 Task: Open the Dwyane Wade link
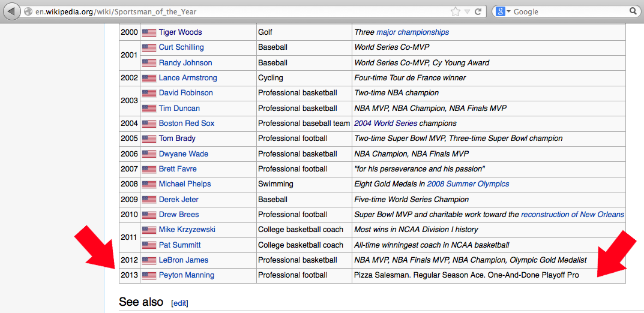click(x=184, y=154)
